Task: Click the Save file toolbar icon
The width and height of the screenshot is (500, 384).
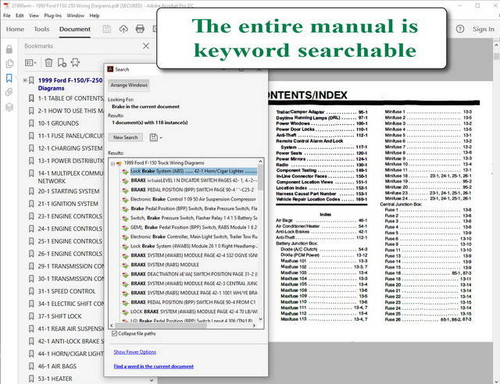Action: (x=107, y=29)
